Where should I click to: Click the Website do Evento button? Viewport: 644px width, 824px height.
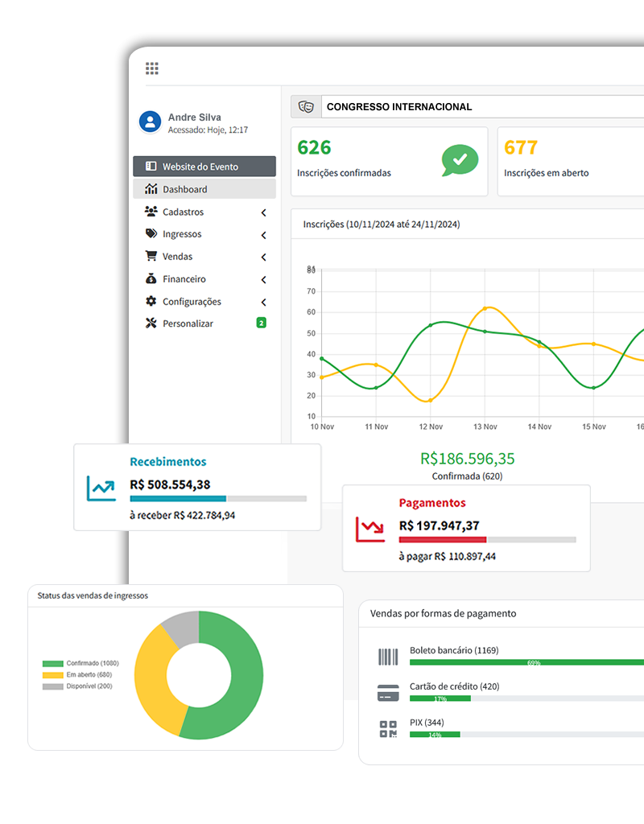tap(204, 167)
